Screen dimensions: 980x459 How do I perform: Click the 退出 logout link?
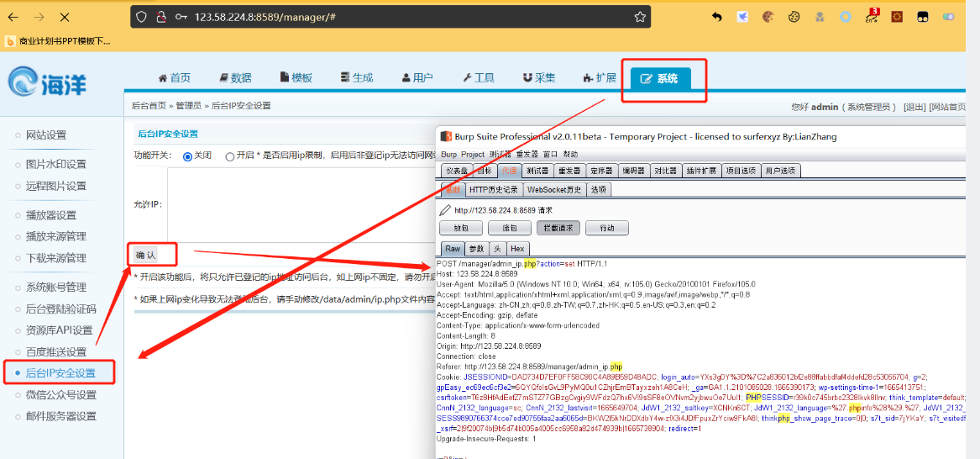coord(914,107)
